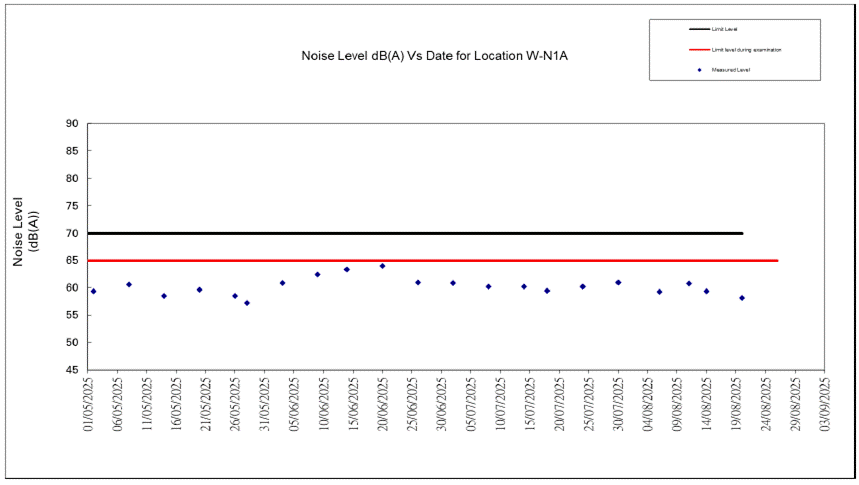Select the chart title text
This screenshot has height=485, width=859.
[435, 56]
